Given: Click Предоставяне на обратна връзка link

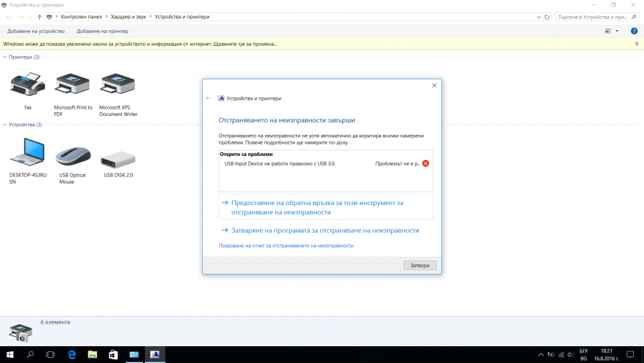Looking at the screenshot, I should coord(326,207).
